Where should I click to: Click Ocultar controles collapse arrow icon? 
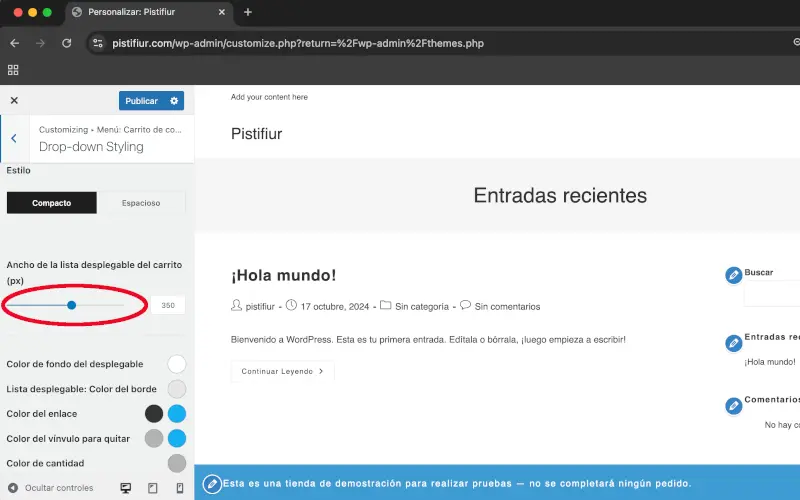point(13,488)
